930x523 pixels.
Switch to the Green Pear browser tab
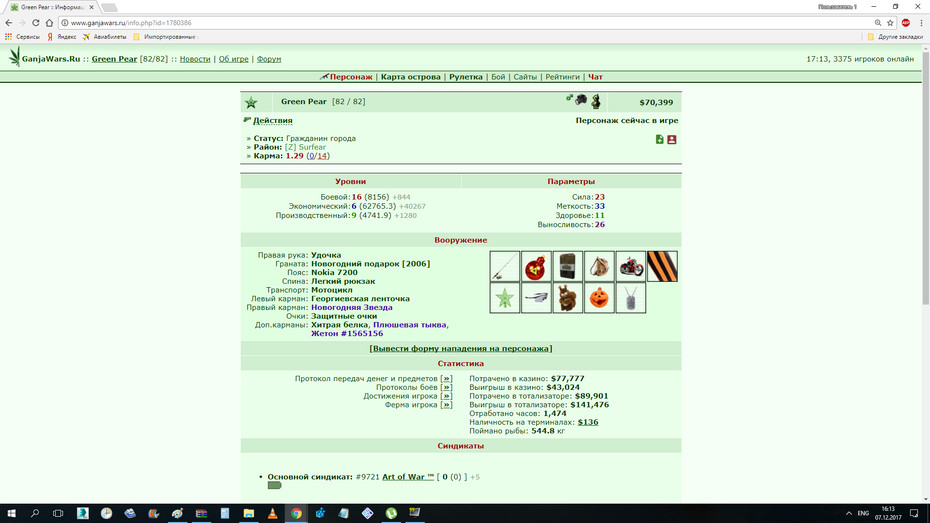click(x=52, y=7)
